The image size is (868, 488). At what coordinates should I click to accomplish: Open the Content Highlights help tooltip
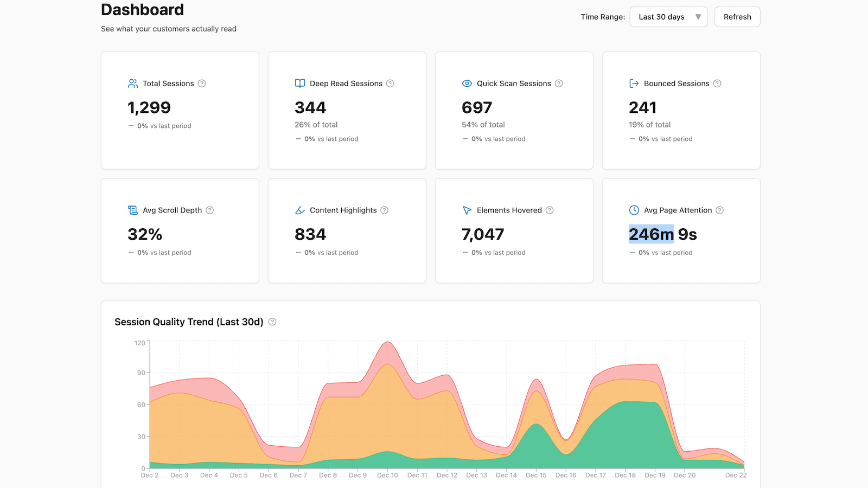(x=384, y=210)
